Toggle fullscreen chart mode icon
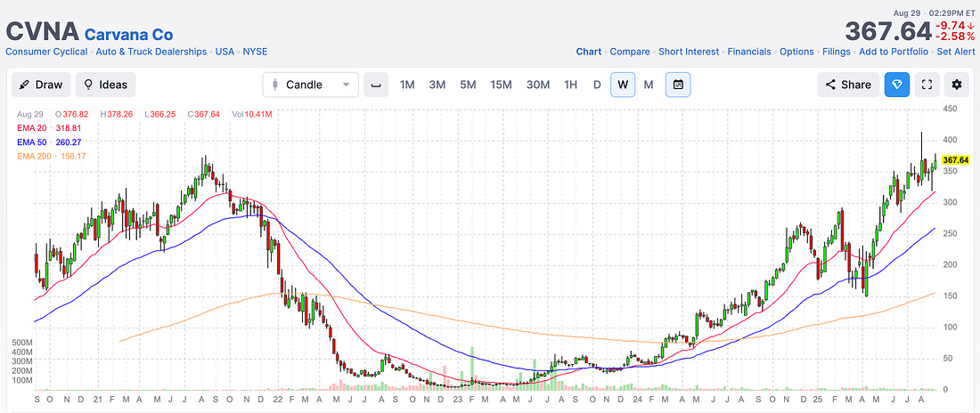This screenshot has height=413, width=980. pyautogui.click(x=927, y=85)
